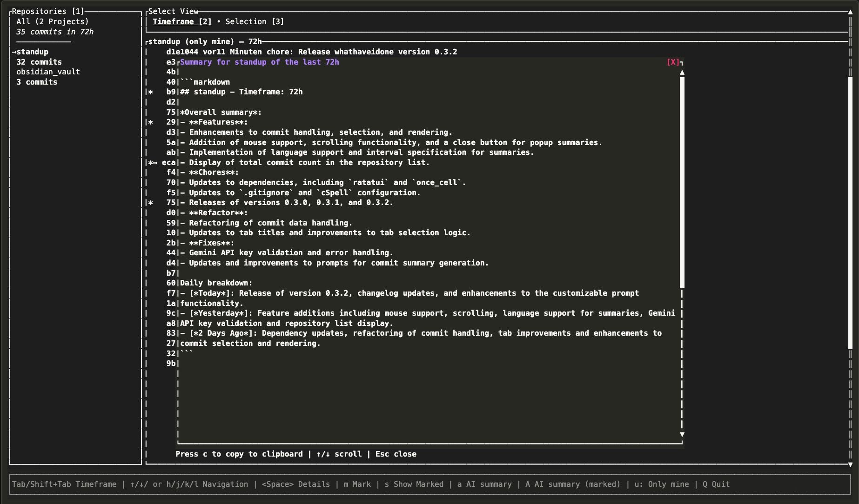Click 's Show Marked' in footer
The width and height of the screenshot is (859, 504).
pos(414,484)
